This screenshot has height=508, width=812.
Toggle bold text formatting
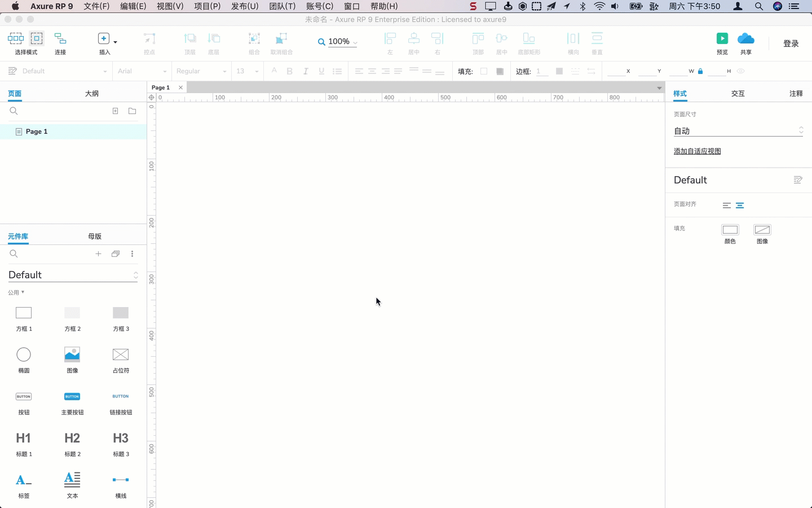[290, 71]
